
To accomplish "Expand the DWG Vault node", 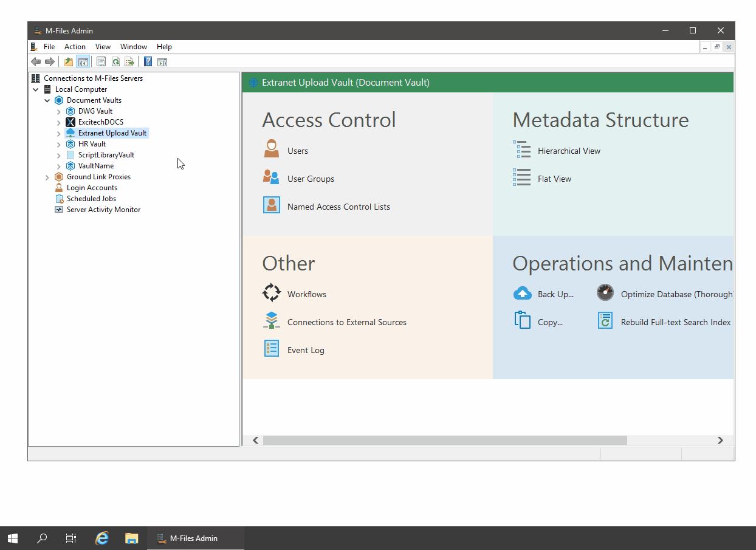I will pos(59,111).
